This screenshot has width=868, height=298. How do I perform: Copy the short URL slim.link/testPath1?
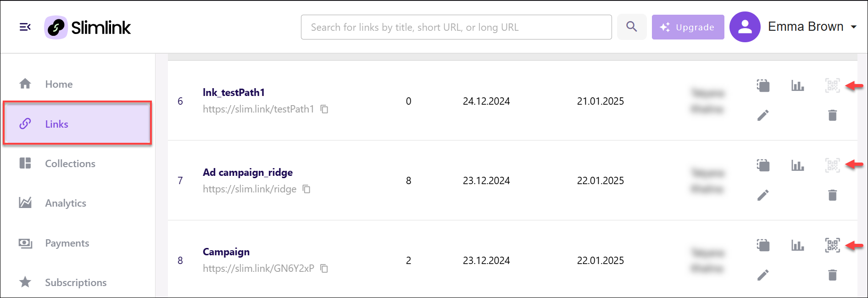324,109
